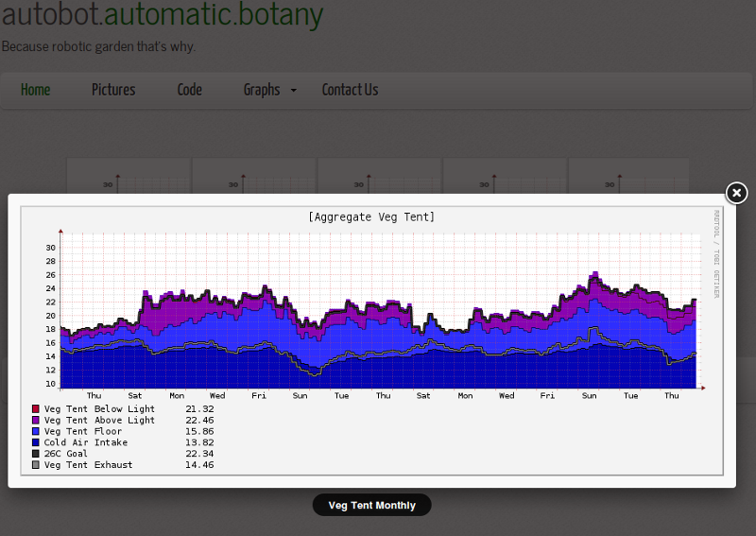Click the purple Veg Tent Above Light swatch
756x536 pixels.
click(x=36, y=421)
